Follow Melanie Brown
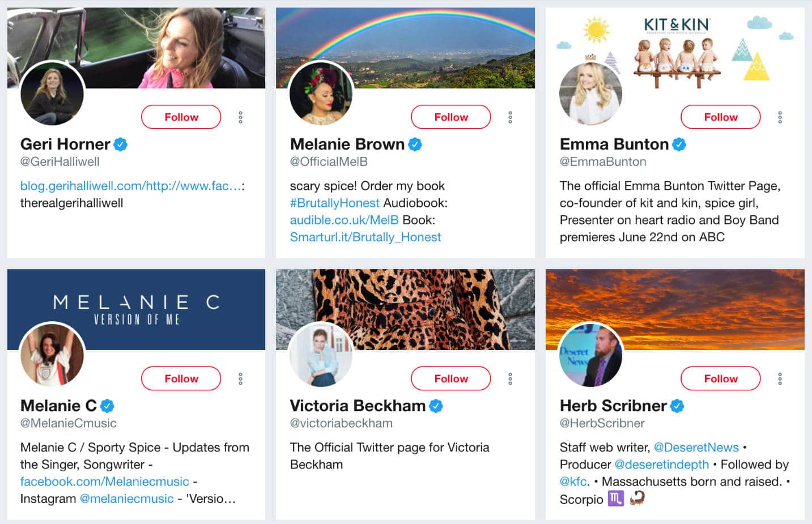Screen dimensions: 812x524 point(450,117)
